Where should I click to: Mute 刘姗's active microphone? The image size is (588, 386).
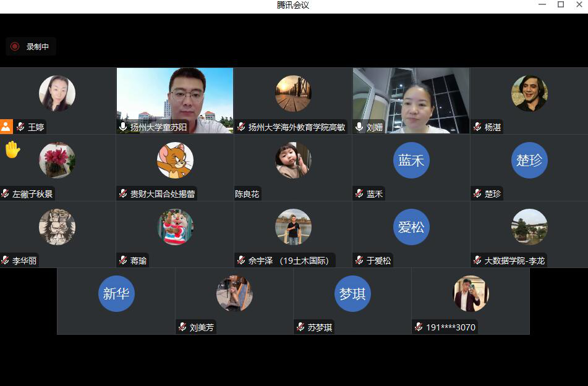click(x=359, y=127)
